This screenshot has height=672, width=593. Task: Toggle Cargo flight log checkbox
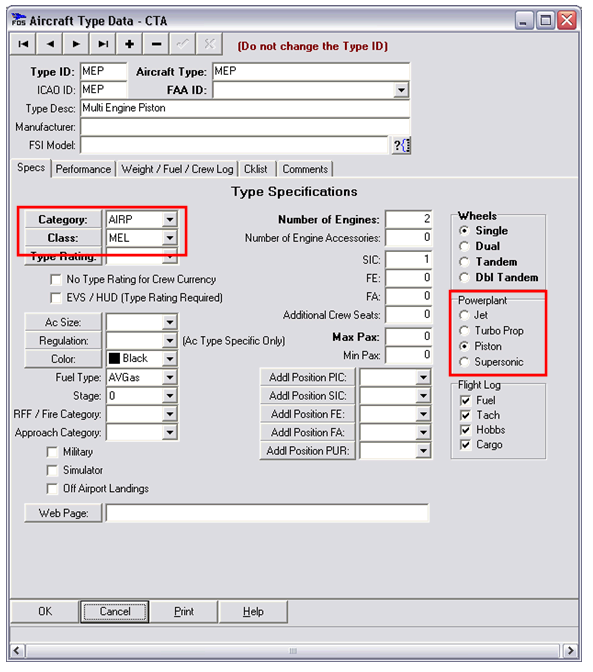465,445
